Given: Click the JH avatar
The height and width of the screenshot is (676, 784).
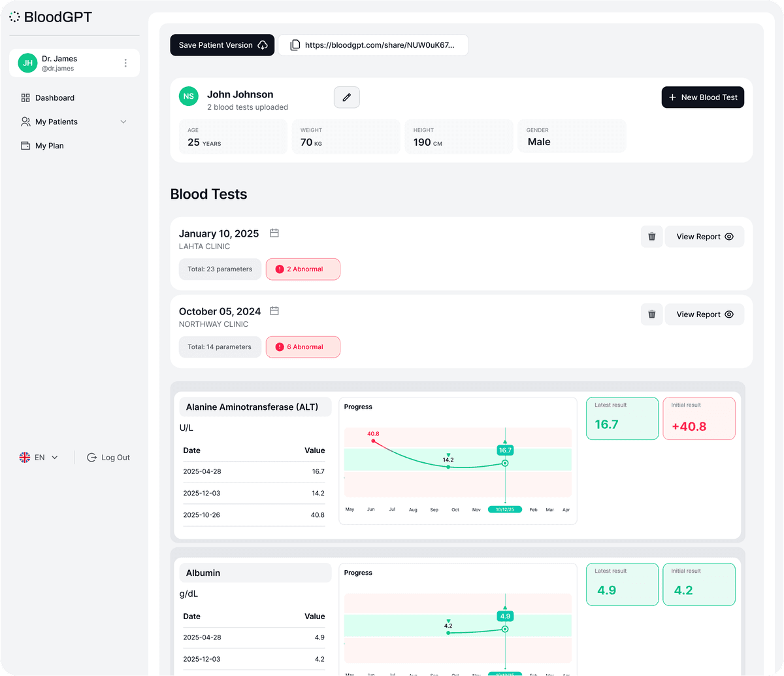Looking at the screenshot, I should click(27, 63).
